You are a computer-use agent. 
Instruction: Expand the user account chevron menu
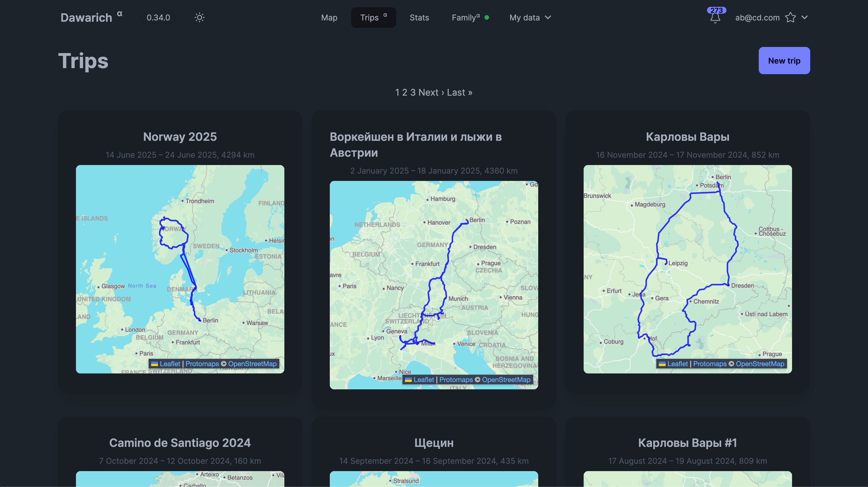(x=805, y=17)
